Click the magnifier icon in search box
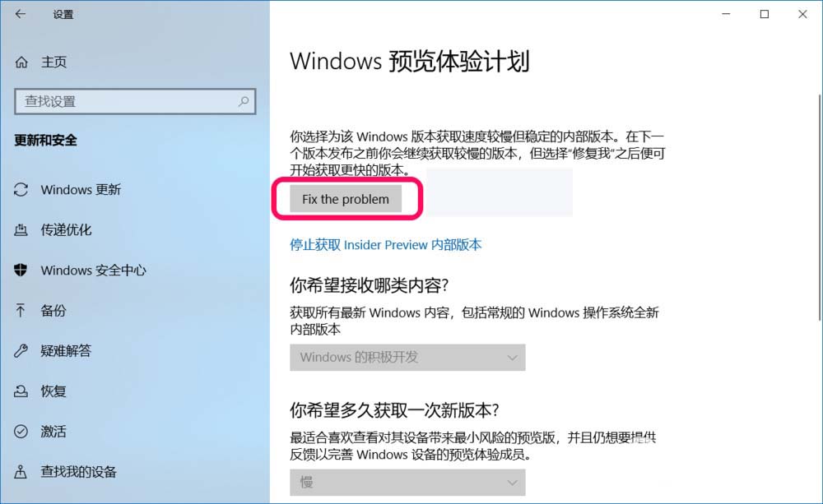 click(x=243, y=101)
